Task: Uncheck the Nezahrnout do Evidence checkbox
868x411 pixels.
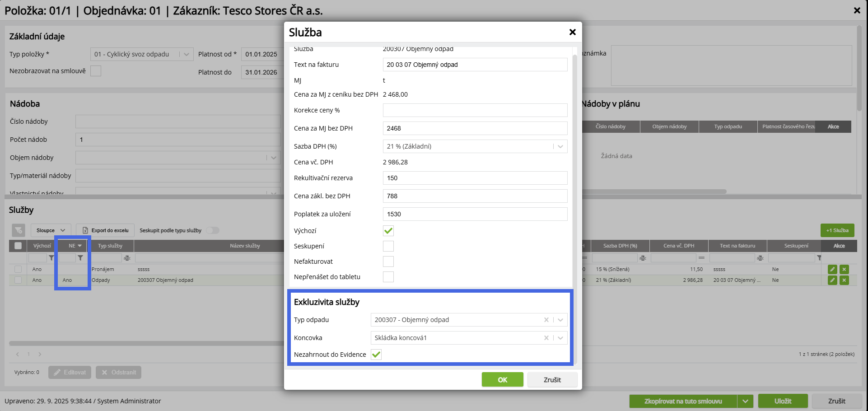Action: tap(376, 355)
